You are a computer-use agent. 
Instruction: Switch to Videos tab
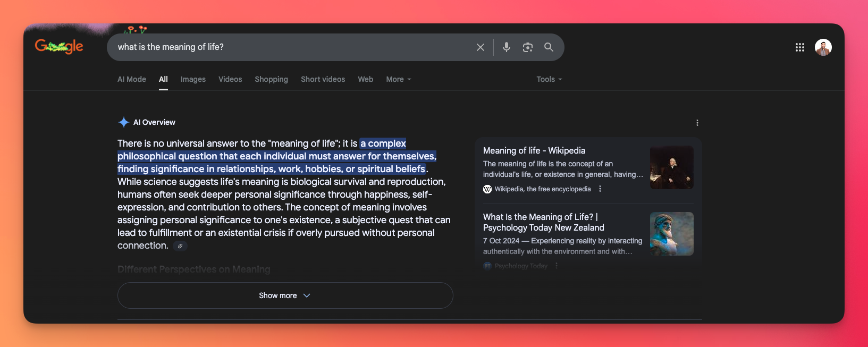click(x=230, y=79)
